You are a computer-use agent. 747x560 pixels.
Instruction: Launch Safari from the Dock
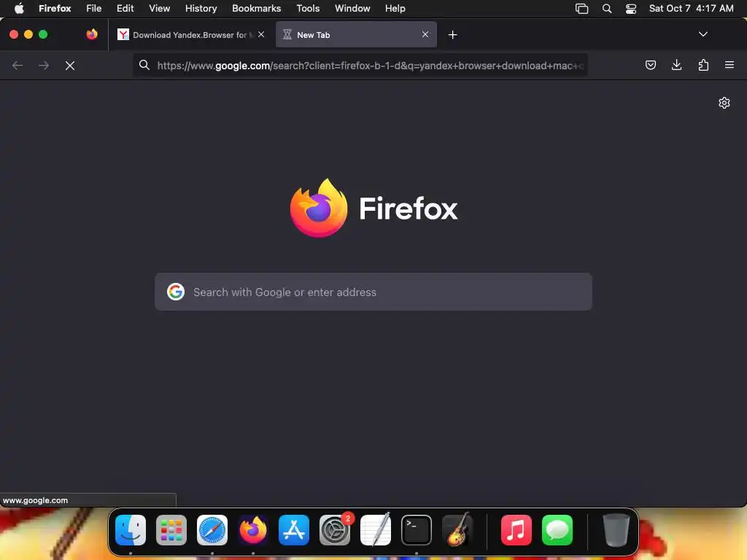[x=212, y=529]
